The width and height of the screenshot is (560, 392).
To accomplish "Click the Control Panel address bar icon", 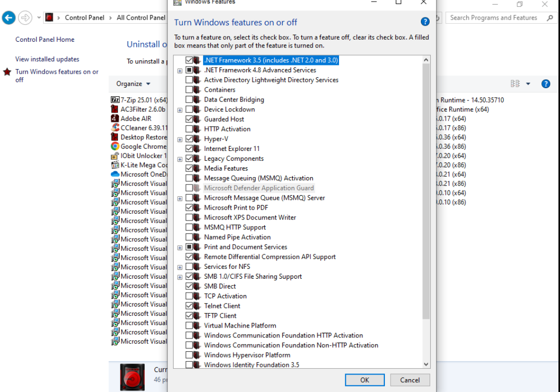I will tap(49, 18).
